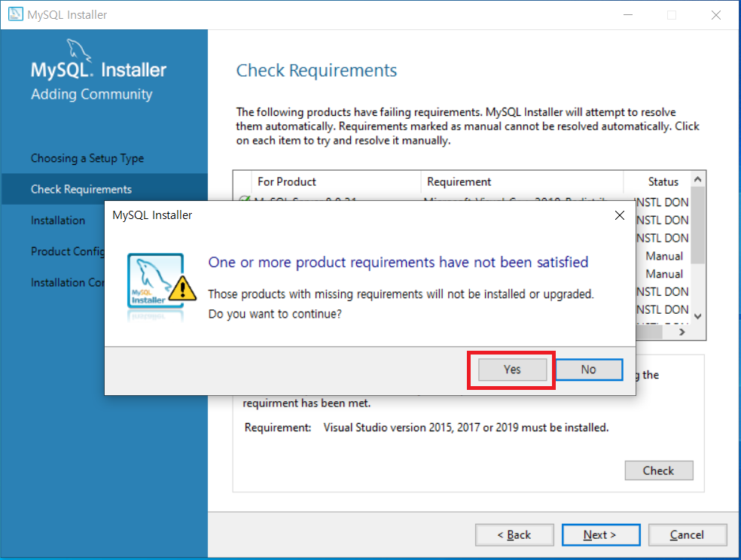Click MySQL Installer title bar icon

15,14
